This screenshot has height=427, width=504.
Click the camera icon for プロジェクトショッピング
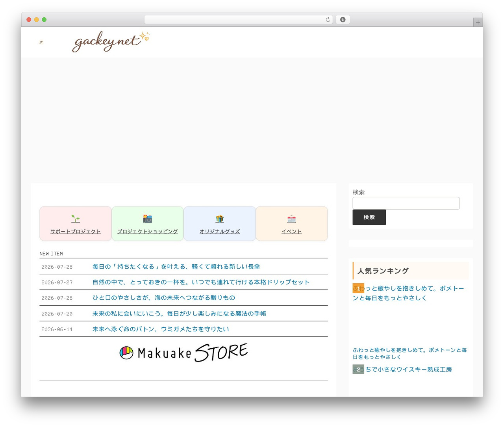coord(148,219)
